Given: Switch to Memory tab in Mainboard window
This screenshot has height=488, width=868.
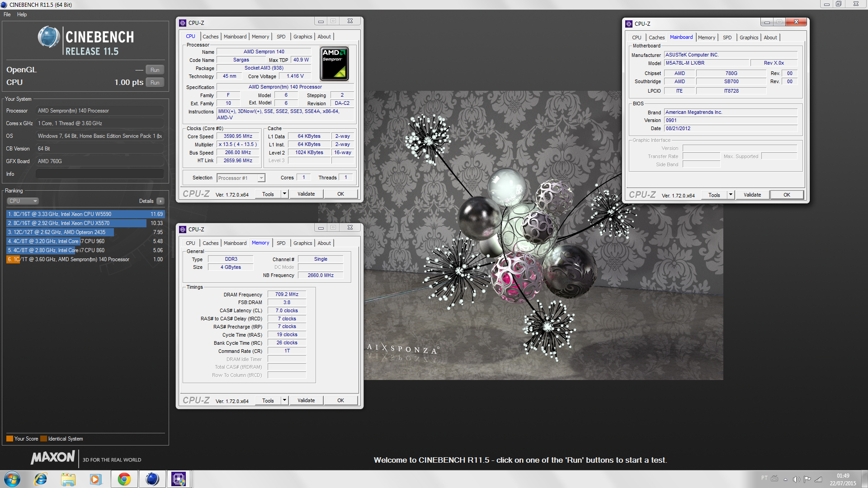Looking at the screenshot, I should 707,38.
